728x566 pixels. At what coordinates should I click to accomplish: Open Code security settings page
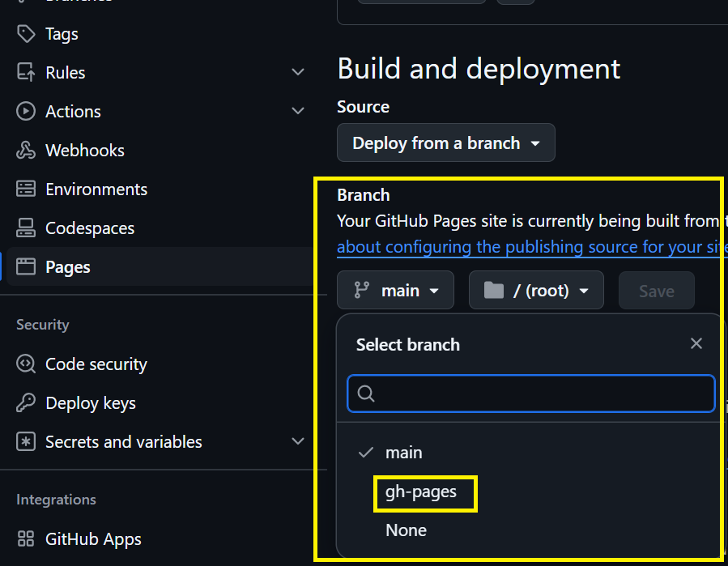click(96, 364)
